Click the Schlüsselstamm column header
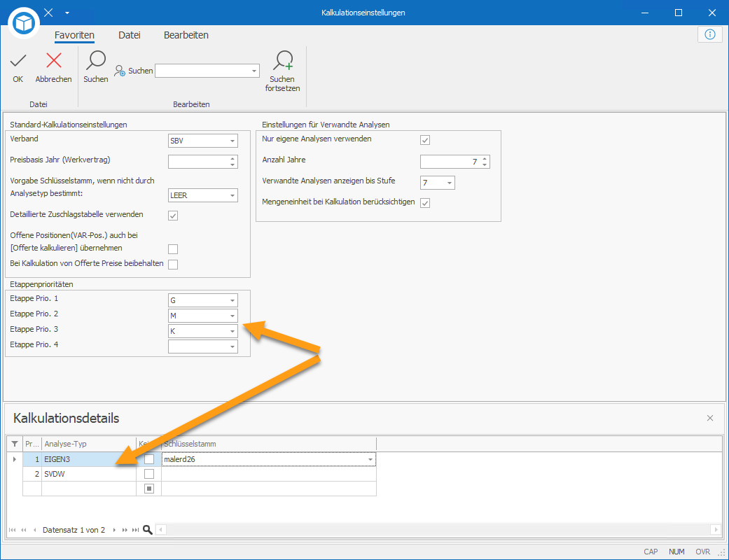The height and width of the screenshot is (560, 729). tap(269, 444)
